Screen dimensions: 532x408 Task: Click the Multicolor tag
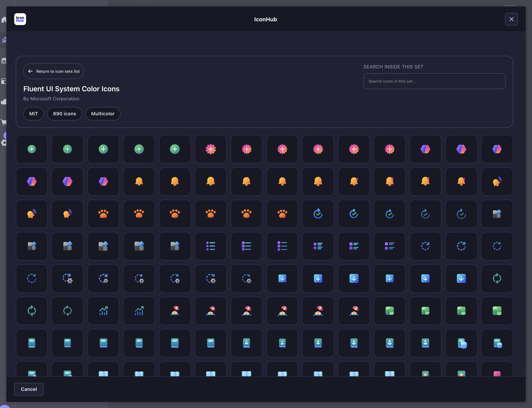coord(103,114)
